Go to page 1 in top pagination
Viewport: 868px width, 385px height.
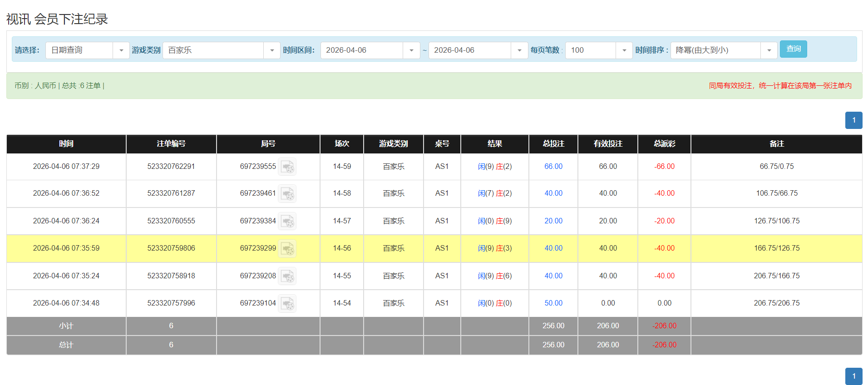[x=853, y=120]
